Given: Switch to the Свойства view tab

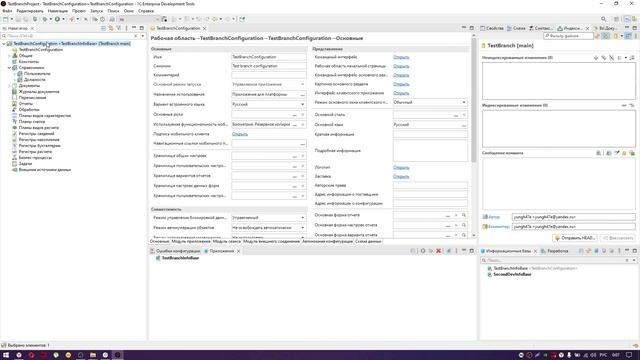Looking at the screenshot, I should 492,28.
